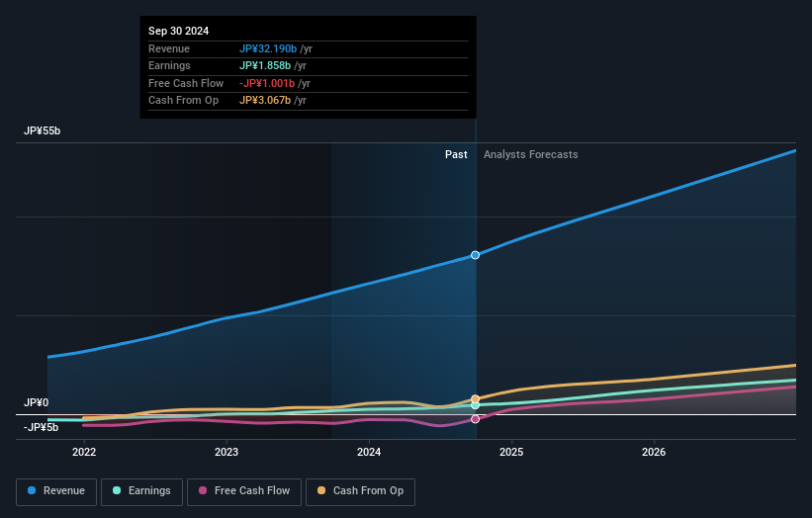Click the Earnings row label in tooltip

(169, 65)
